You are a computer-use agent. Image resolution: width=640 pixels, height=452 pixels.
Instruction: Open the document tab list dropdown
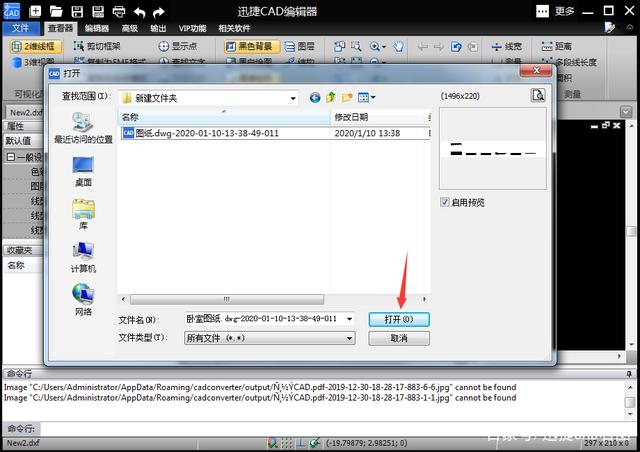coord(626,111)
